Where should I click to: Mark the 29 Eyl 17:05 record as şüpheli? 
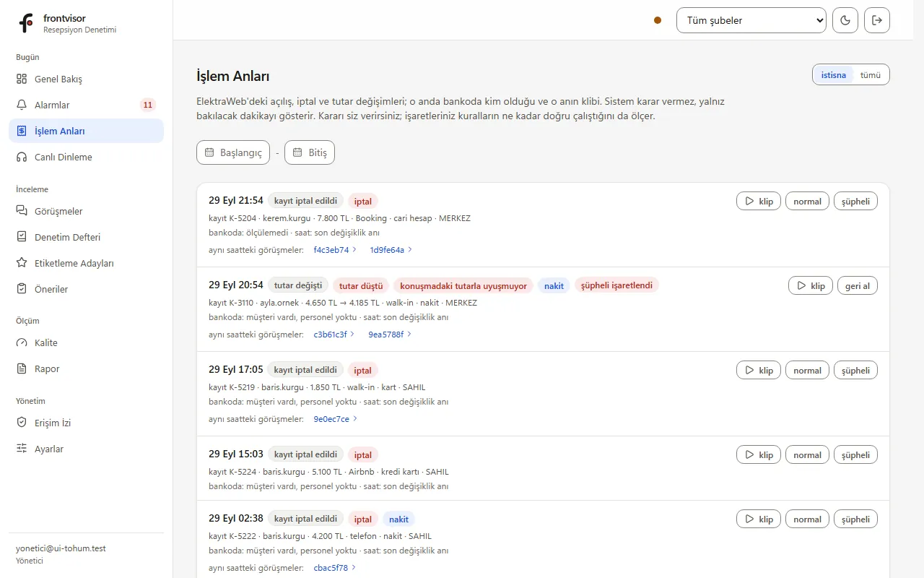pyautogui.click(x=855, y=370)
